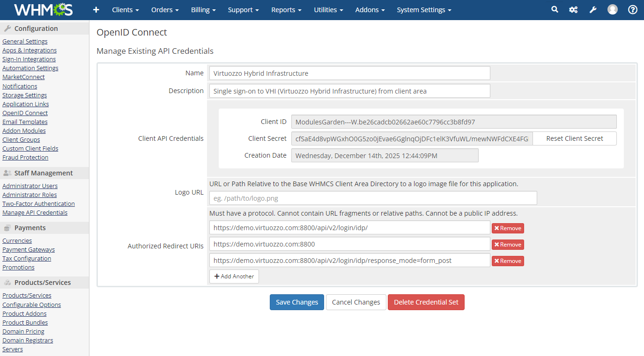Expand the Addons menu
The width and height of the screenshot is (644, 356).
click(x=370, y=10)
